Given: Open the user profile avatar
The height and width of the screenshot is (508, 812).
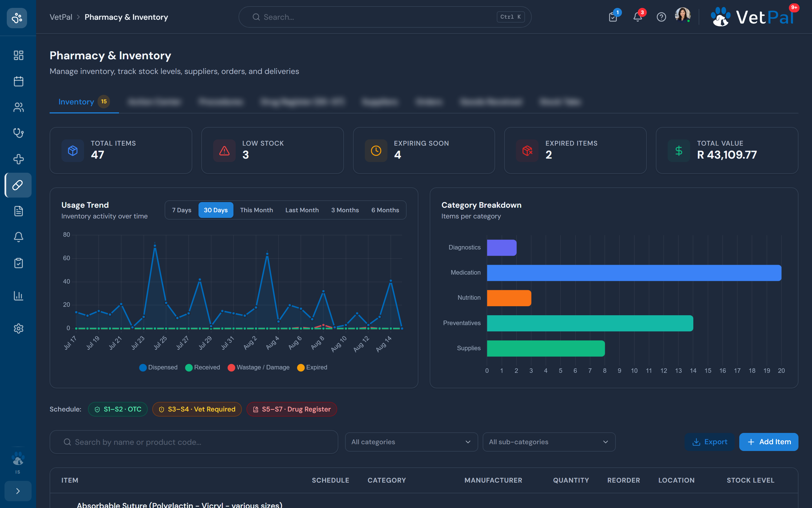Looking at the screenshot, I should [683, 15].
